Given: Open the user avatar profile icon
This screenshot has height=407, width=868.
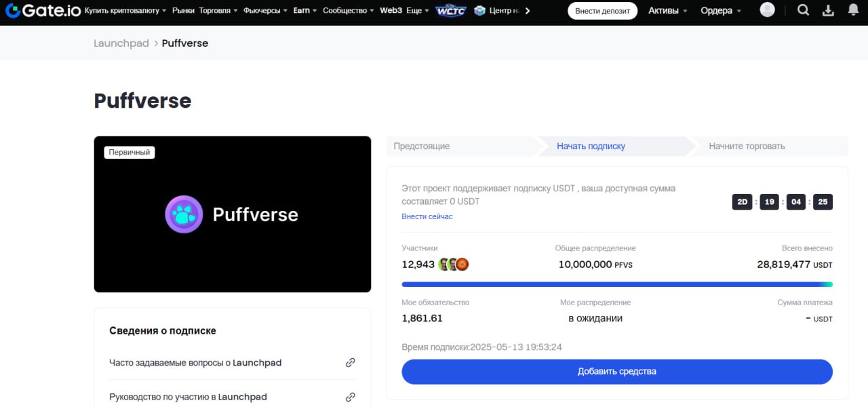Looking at the screenshot, I should coord(767,9).
